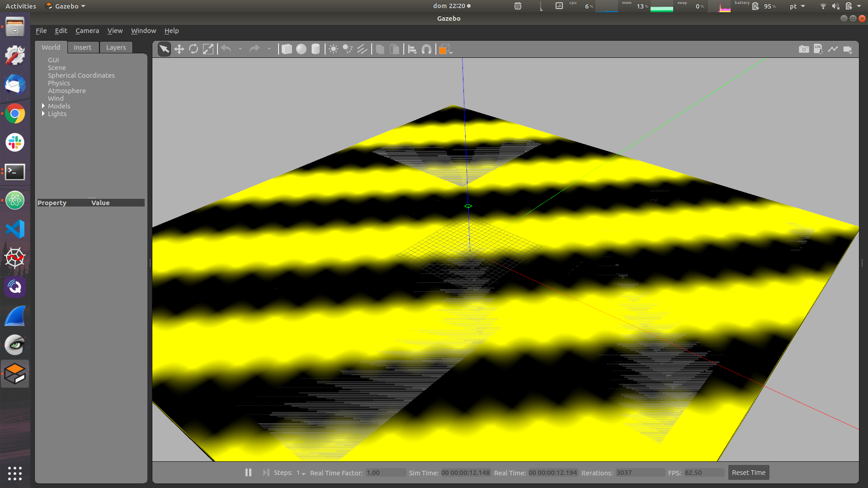Toggle selection mode arrow tool
Viewport: 868px width, 488px height.
165,49
